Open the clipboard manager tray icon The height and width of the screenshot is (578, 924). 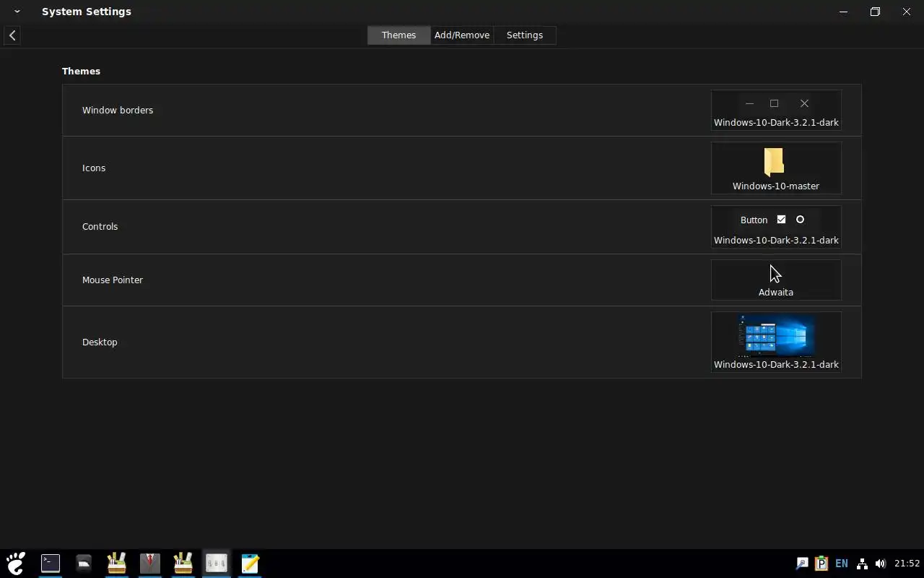click(821, 564)
